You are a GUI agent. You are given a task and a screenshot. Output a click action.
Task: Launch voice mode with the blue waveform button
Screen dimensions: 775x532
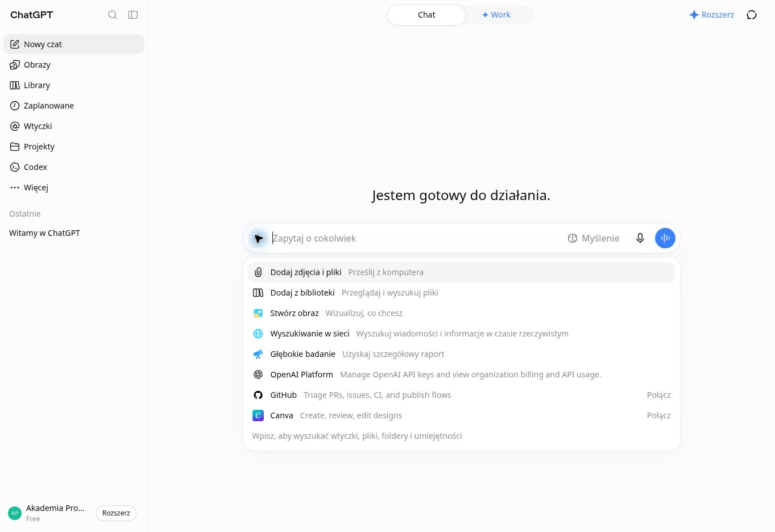[665, 238]
